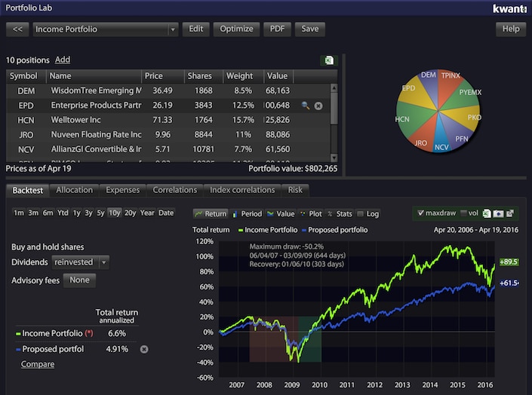Select the Period chart view
Image resolution: width=532 pixels, height=395 pixels.
pyautogui.click(x=247, y=214)
